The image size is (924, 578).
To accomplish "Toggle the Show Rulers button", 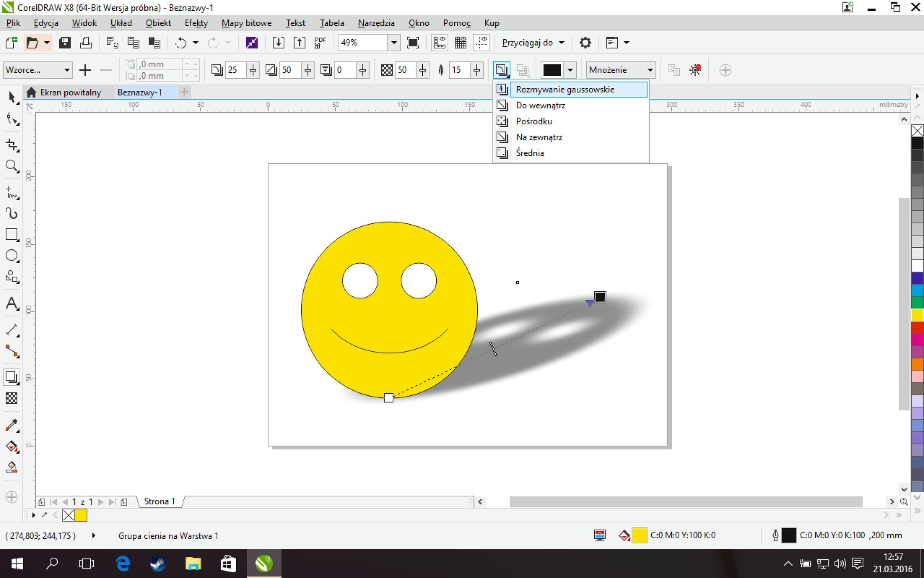I will (x=440, y=43).
